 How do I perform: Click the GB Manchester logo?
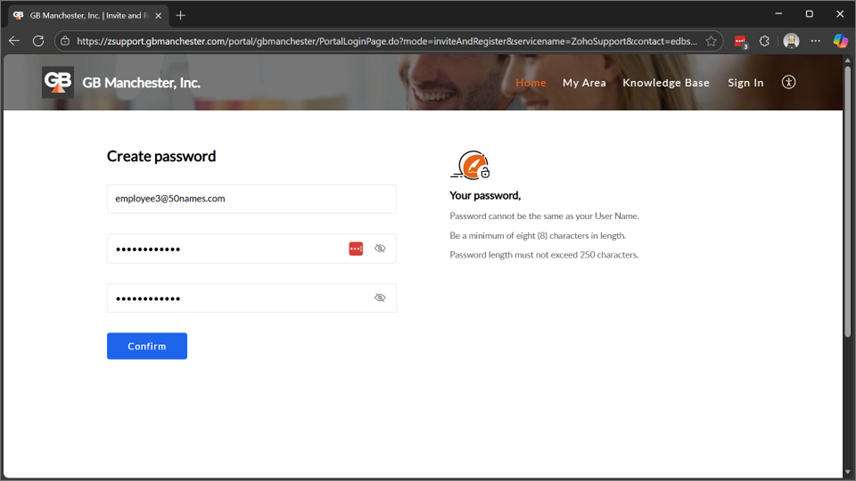click(58, 82)
